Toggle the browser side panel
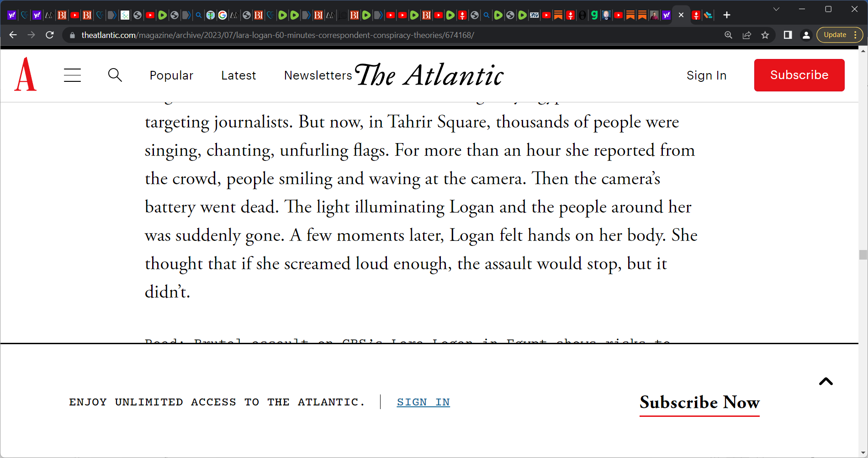 coord(788,35)
